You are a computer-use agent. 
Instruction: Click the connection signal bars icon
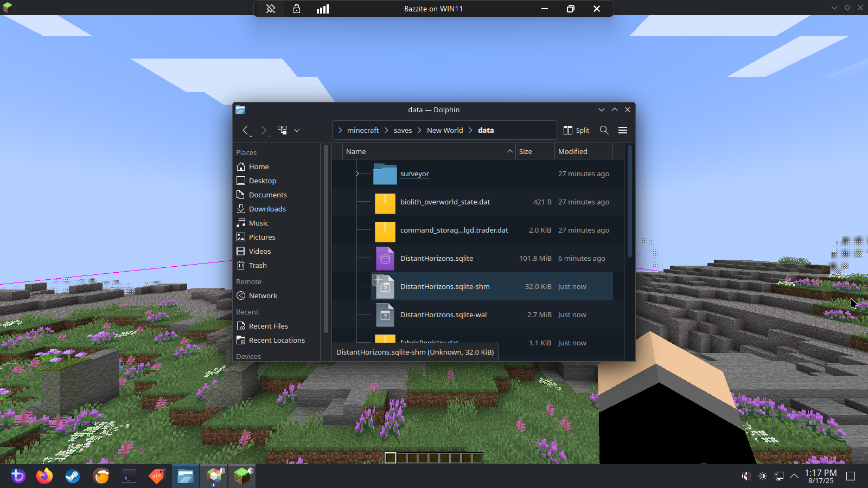click(323, 9)
